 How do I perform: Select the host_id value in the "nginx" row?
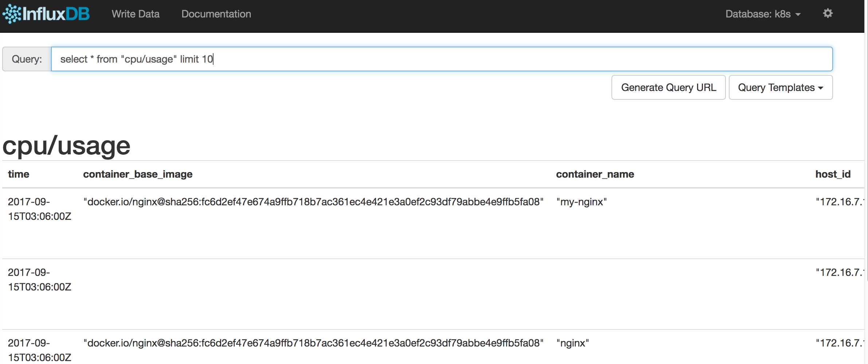[840, 343]
